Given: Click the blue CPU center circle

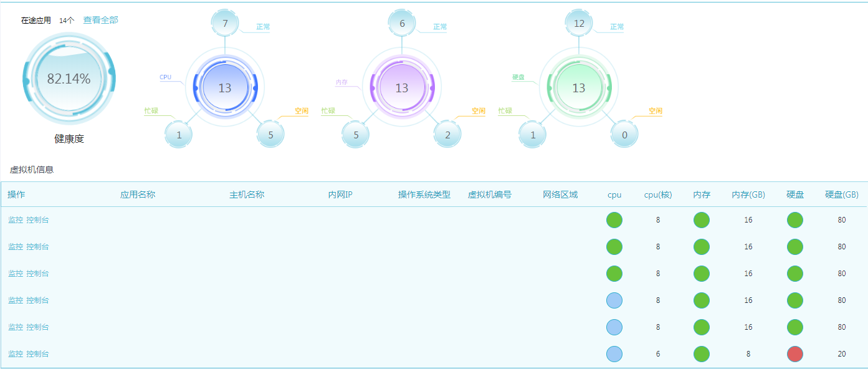Looking at the screenshot, I should tap(225, 88).
